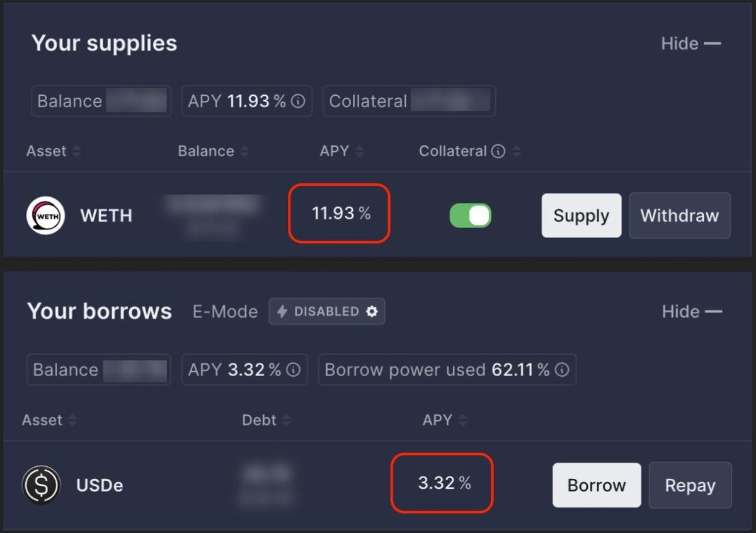Open supplies APY info tooltip icon
756x533 pixels.
(x=299, y=101)
